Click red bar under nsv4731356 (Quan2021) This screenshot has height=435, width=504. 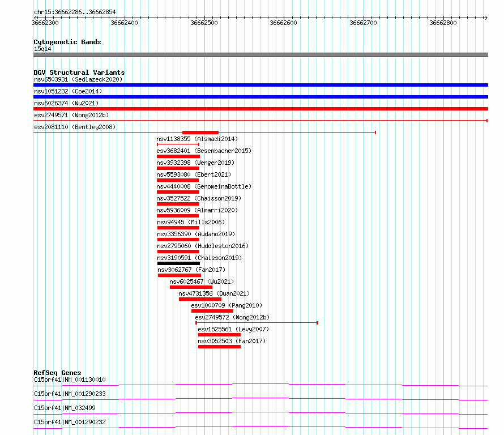point(200,299)
